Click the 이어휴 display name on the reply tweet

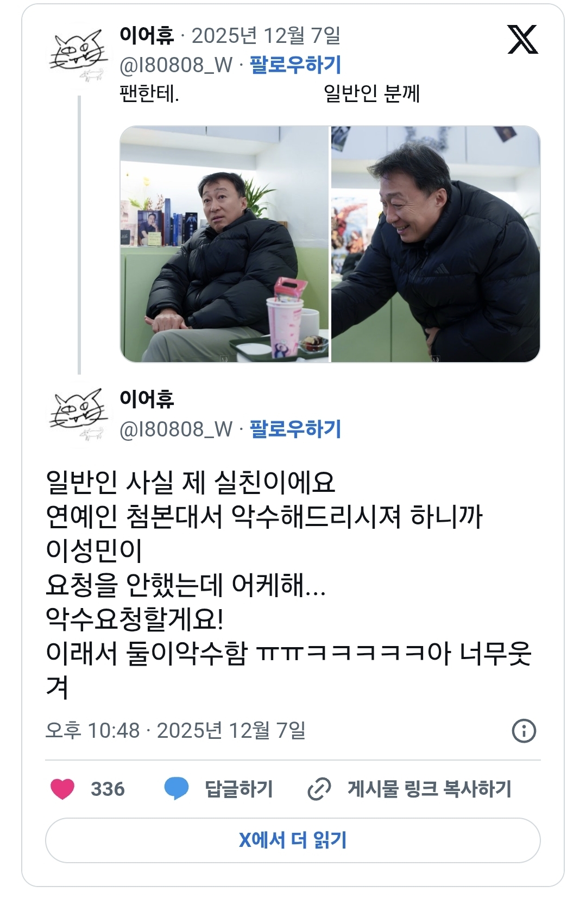pyautogui.click(x=147, y=399)
